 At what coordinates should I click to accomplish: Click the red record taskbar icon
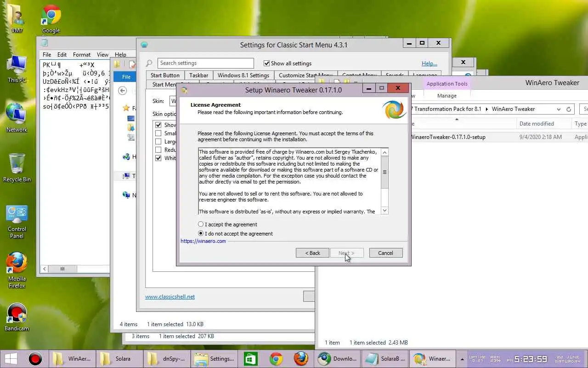click(35, 359)
